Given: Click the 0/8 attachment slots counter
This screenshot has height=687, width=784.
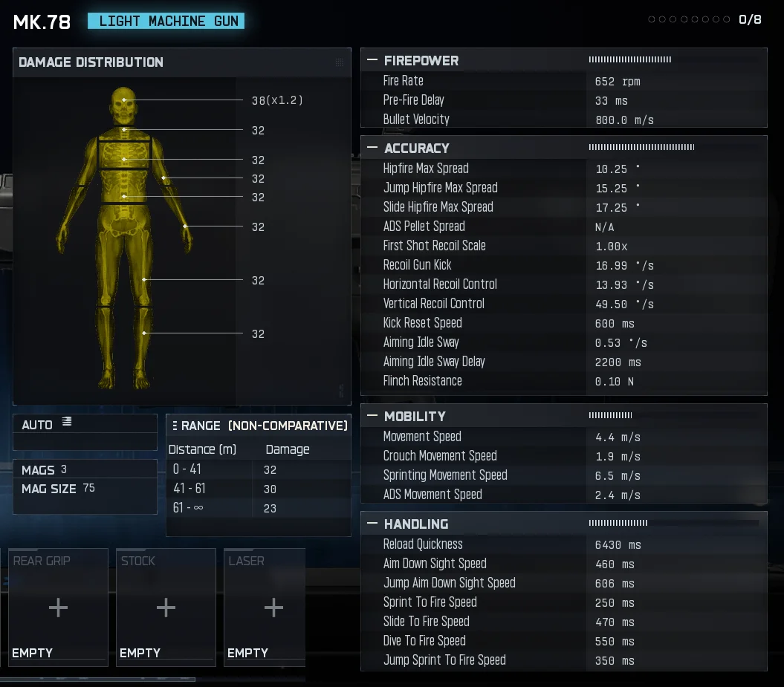Looking at the screenshot, I should (x=749, y=19).
